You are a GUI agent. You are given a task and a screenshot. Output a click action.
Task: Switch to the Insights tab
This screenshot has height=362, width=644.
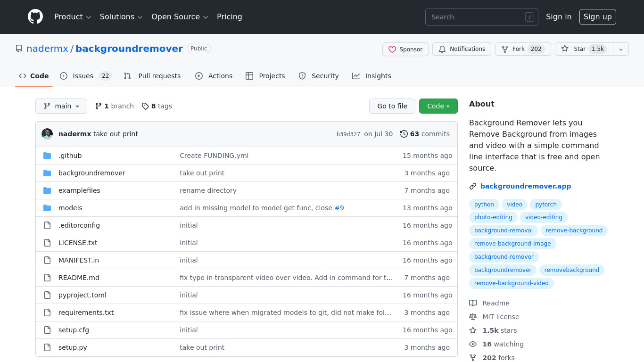coord(372,76)
